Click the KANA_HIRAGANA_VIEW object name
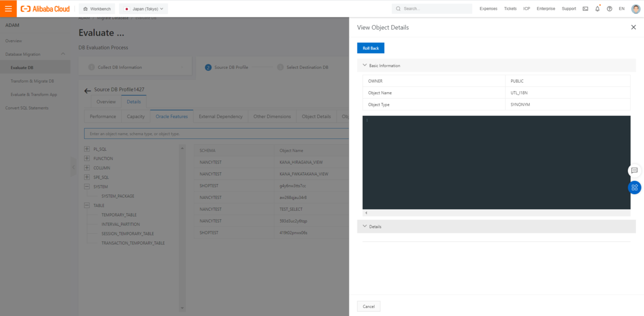This screenshot has width=644, height=316. pos(301,162)
